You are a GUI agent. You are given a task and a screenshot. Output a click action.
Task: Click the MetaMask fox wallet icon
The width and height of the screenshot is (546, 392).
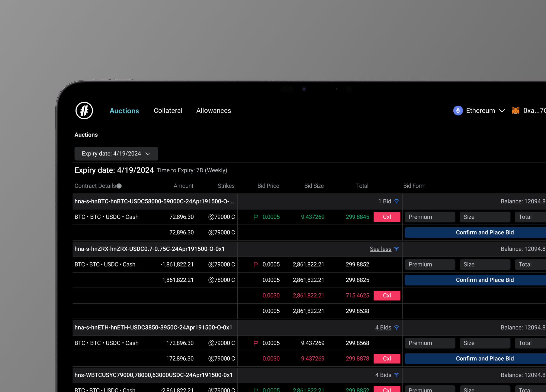(515, 111)
